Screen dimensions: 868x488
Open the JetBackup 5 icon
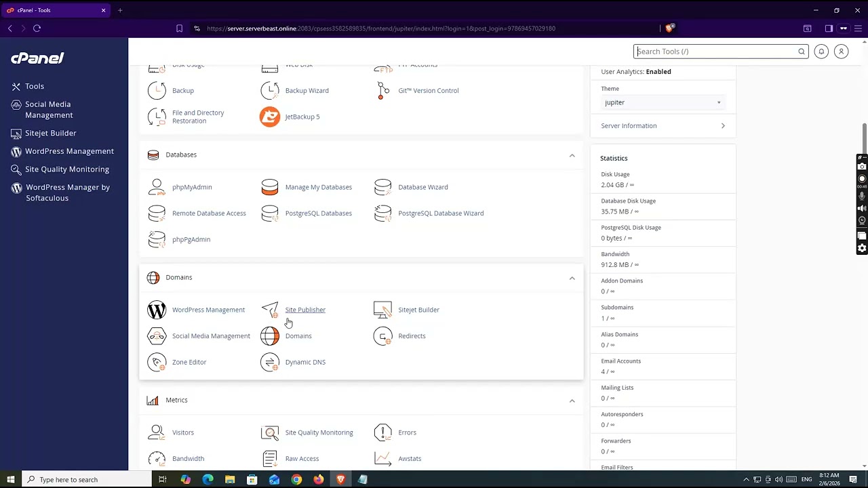point(270,117)
